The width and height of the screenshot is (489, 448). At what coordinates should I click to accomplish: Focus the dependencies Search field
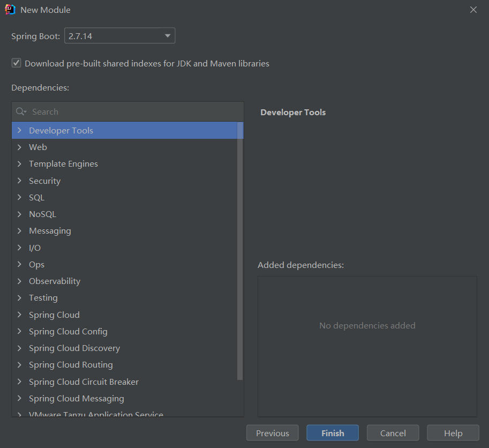(x=127, y=111)
